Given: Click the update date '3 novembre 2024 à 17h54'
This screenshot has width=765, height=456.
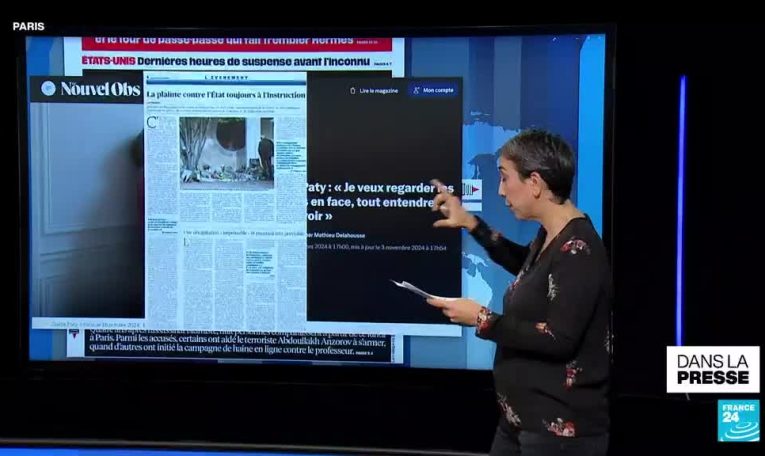Looking at the screenshot, I should 413,248.
